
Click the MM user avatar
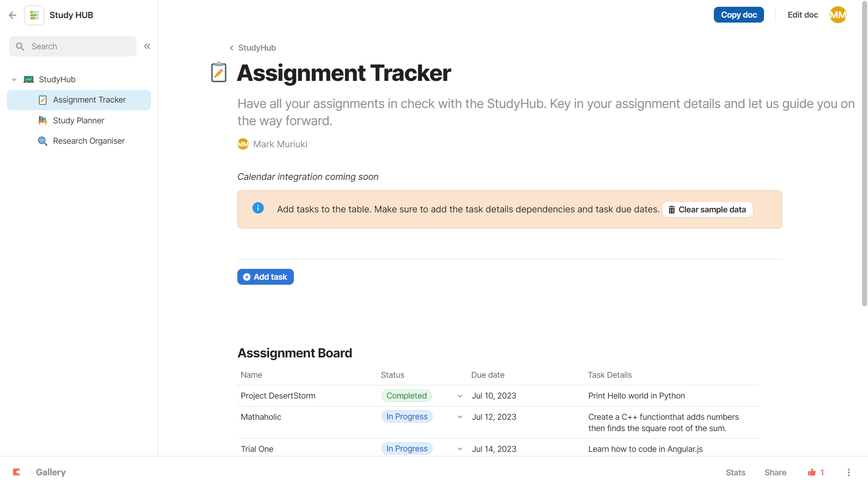point(838,15)
